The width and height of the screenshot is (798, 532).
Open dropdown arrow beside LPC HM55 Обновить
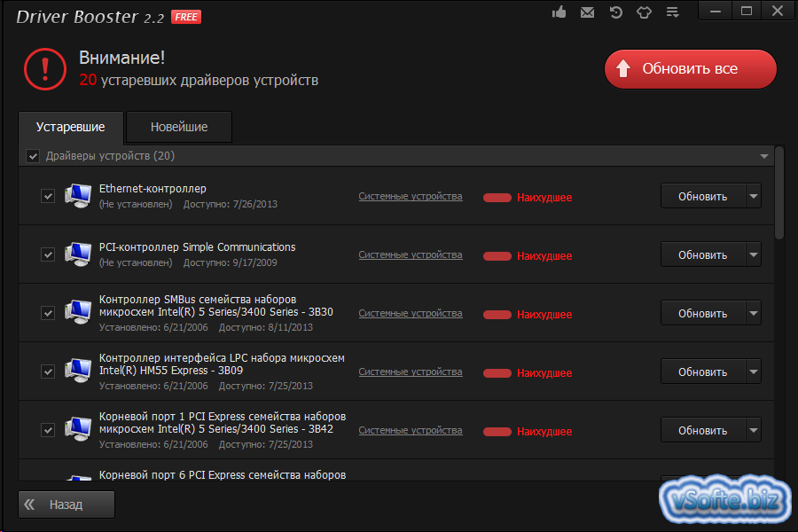(x=754, y=372)
